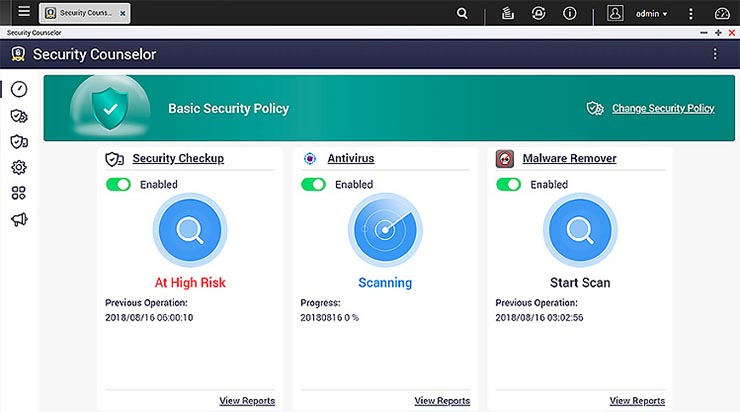Click the Change Security Policy link
The width and height of the screenshot is (740, 412).
coord(662,108)
